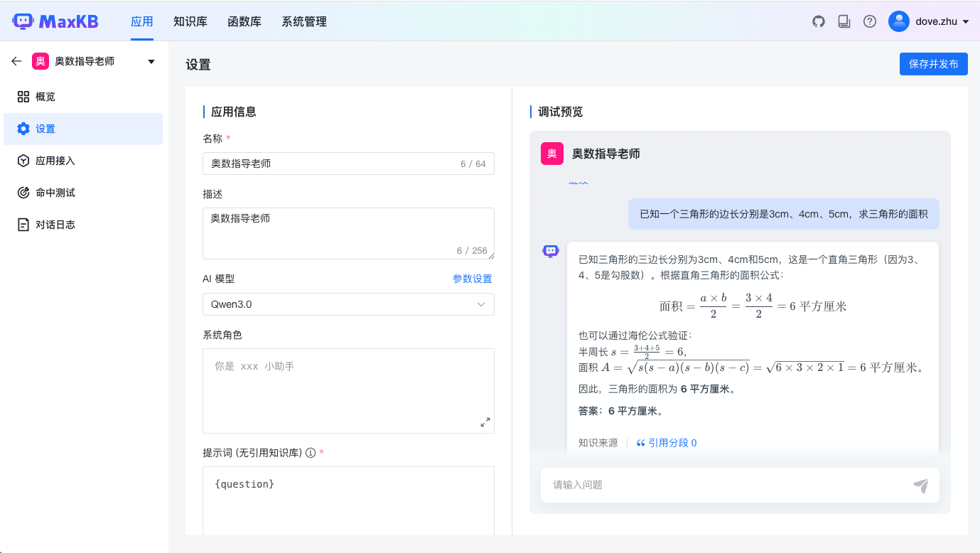Open the AI 模型 Qwen3.0 dropdown

click(x=348, y=304)
